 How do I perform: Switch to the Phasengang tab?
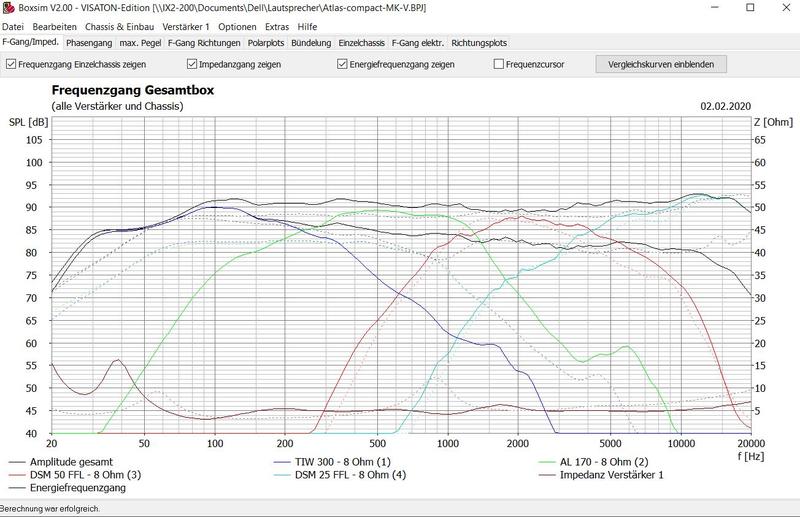tap(89, 43)
